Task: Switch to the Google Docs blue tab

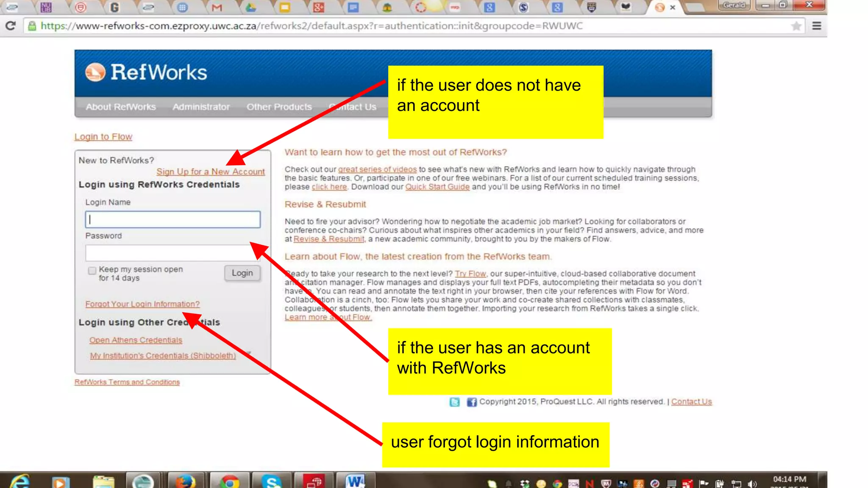Action: click(x=353, y=7)
